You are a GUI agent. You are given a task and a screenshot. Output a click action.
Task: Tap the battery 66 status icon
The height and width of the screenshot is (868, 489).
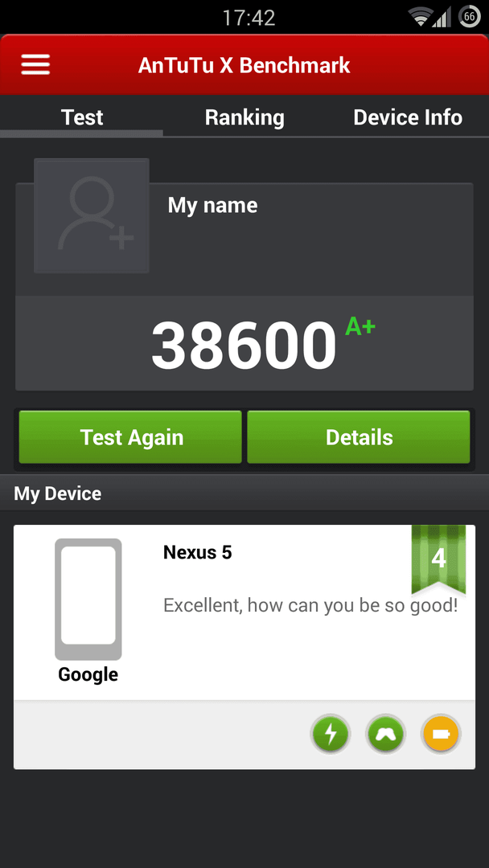pos(470,17)
